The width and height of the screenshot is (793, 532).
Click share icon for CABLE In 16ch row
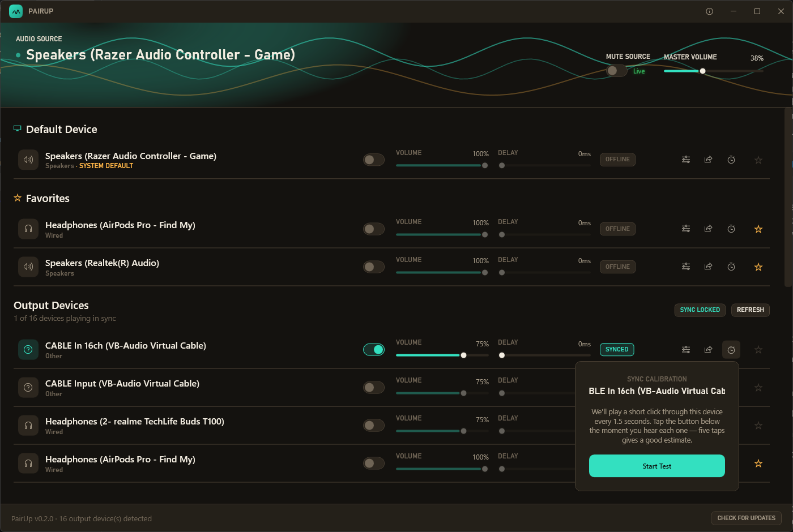click(708, 350)
